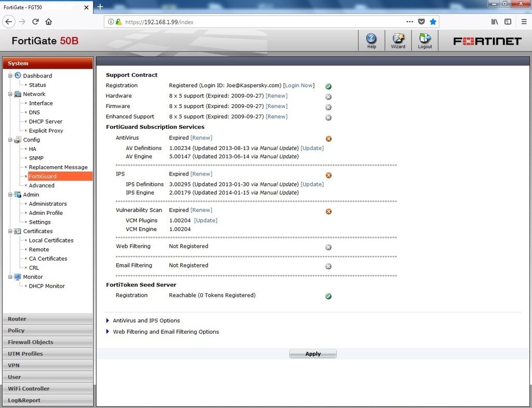532x408 pixels.
Task: Open DHCP Monitor tree item
Action: tap(47, 286)
